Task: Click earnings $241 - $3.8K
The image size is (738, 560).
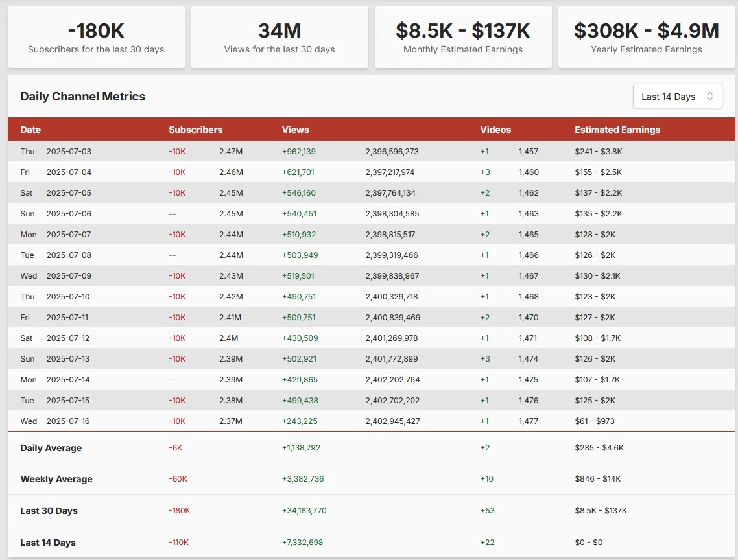Action: click(x=598, y=152)
